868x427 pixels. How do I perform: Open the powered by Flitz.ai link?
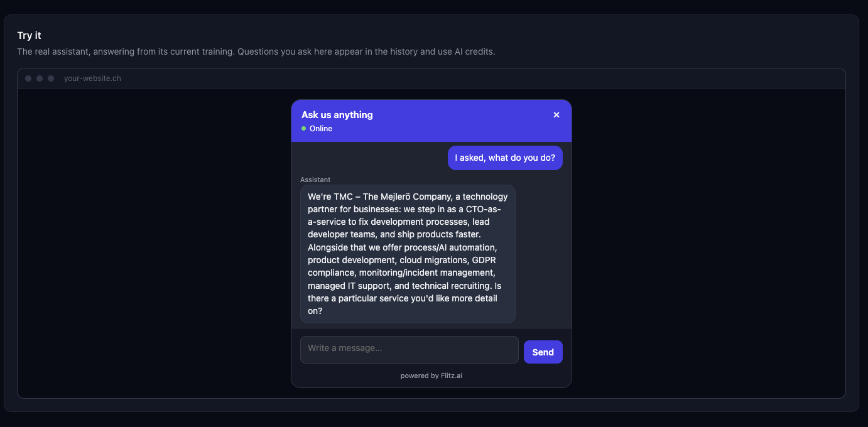point(431,376)
